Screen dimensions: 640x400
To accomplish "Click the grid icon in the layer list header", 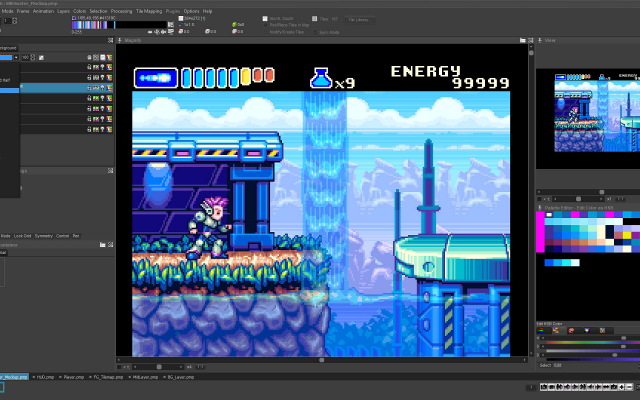I will point(96,58).
